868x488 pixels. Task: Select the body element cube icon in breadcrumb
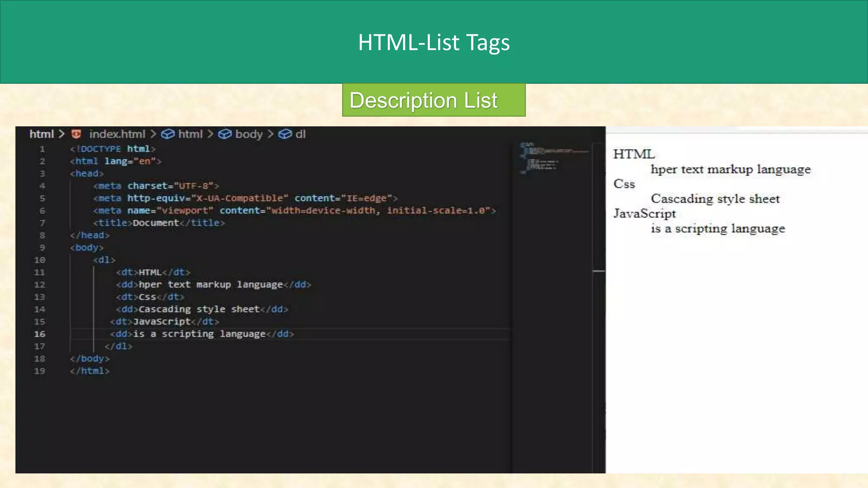[225, 134]
